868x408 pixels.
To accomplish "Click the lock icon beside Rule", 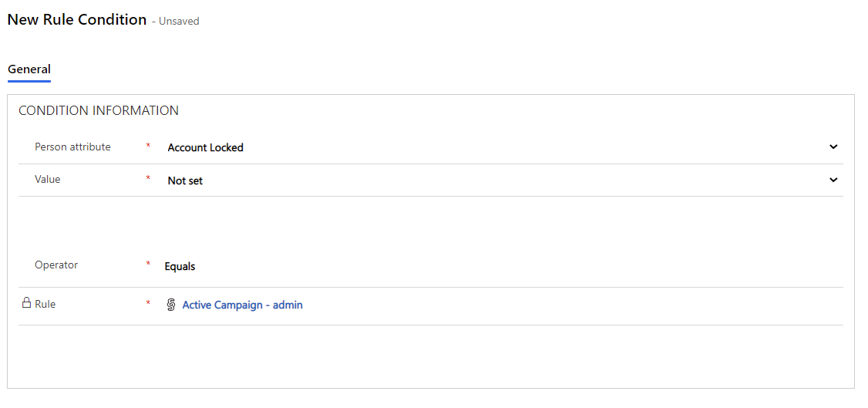I will (26, 303).
